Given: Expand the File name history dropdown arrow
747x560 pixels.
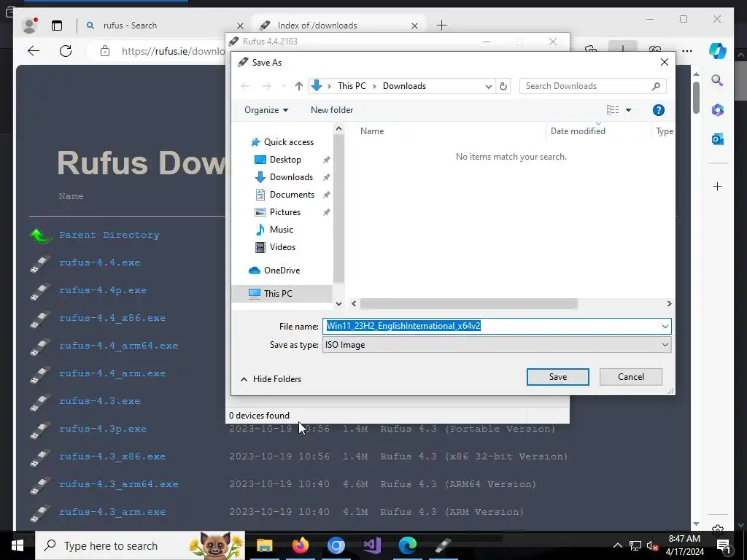Looking at the screenshot, I should tap(665, 326).
